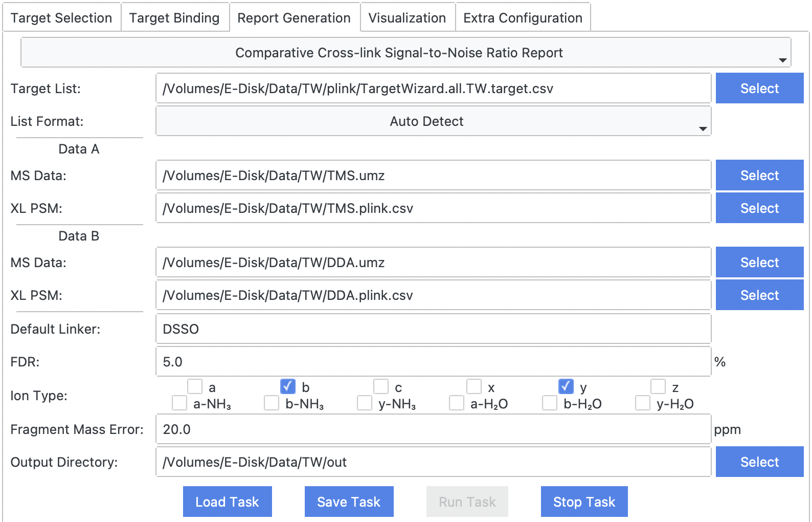The height and width of the screenshot is (522, 812).
Task: Enable the a ion type checkbox
Action: 195,386
